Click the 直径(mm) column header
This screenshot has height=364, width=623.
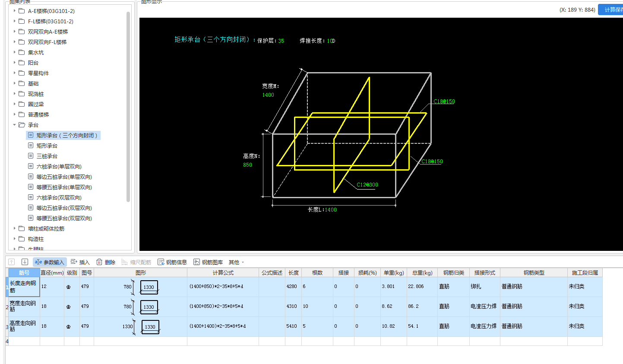tap(52, 272)
